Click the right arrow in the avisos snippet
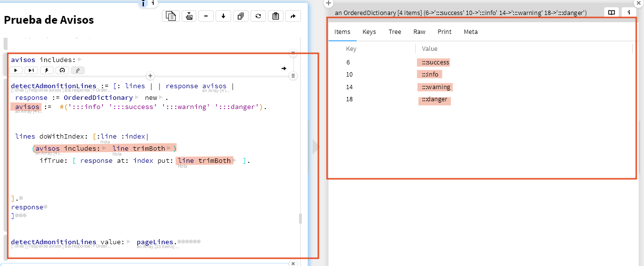Image resolution: width=644 pixels, height=266 pixels. (x=284, y=68)
